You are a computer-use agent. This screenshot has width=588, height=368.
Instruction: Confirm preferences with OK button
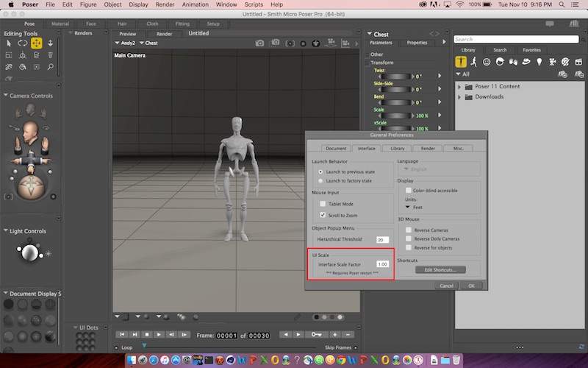[471, 286]
